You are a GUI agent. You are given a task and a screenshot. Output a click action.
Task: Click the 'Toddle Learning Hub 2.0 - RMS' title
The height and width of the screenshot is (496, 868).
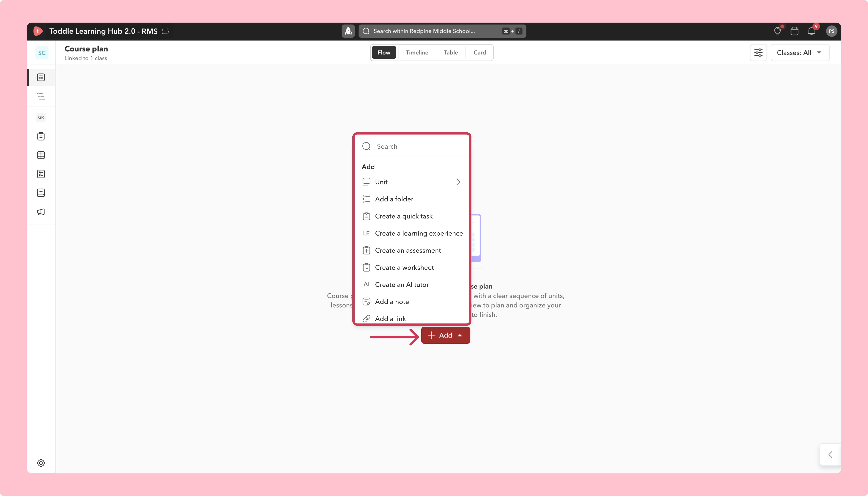click(x=104, y=31)
